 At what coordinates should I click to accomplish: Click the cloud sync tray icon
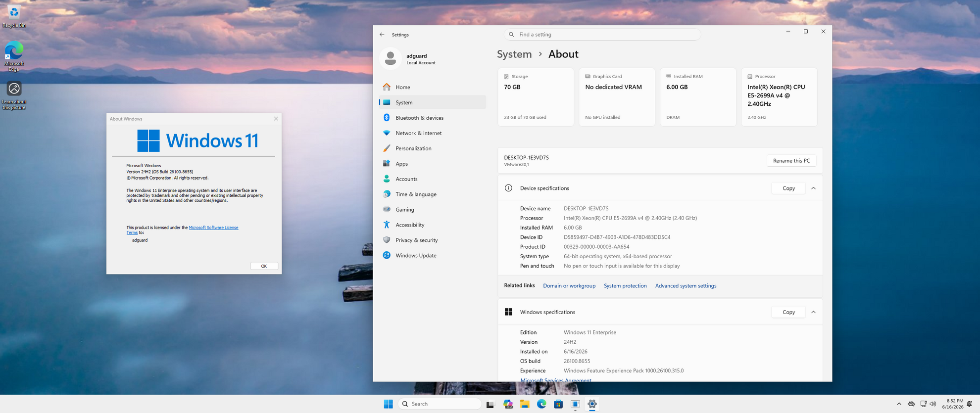pyautogui.click(x=911, y=404)
